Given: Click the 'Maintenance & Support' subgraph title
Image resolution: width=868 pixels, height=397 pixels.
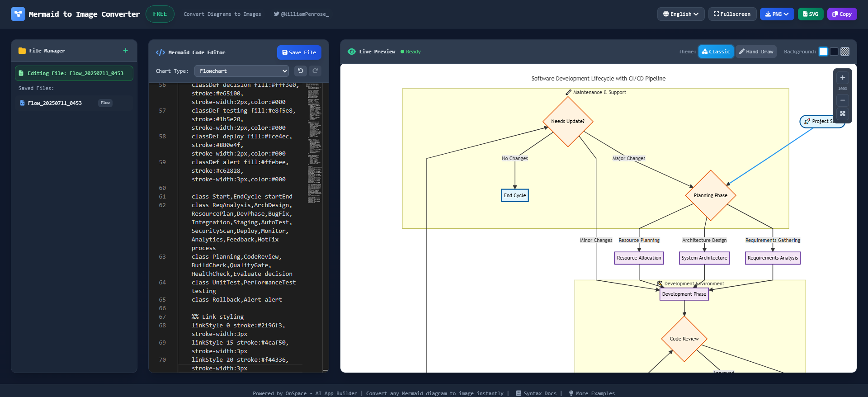Looking at the screenshot, I should (596, 92).
